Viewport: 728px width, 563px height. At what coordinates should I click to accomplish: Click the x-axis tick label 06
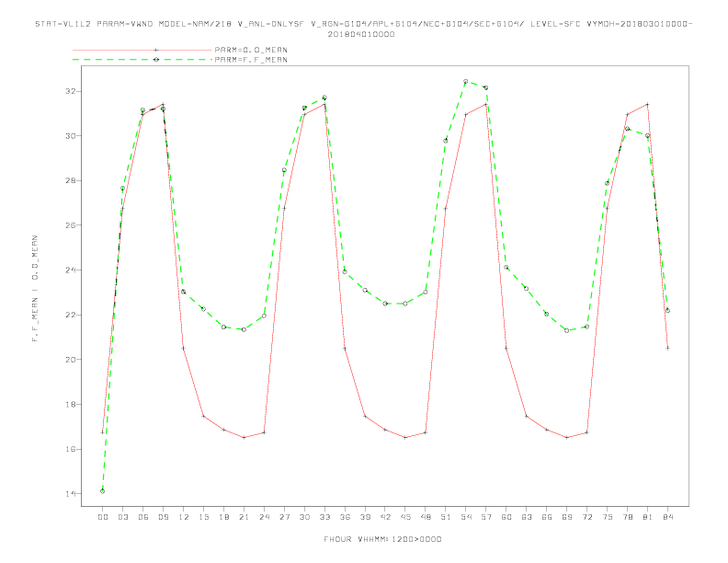click(x=143, y=517)
